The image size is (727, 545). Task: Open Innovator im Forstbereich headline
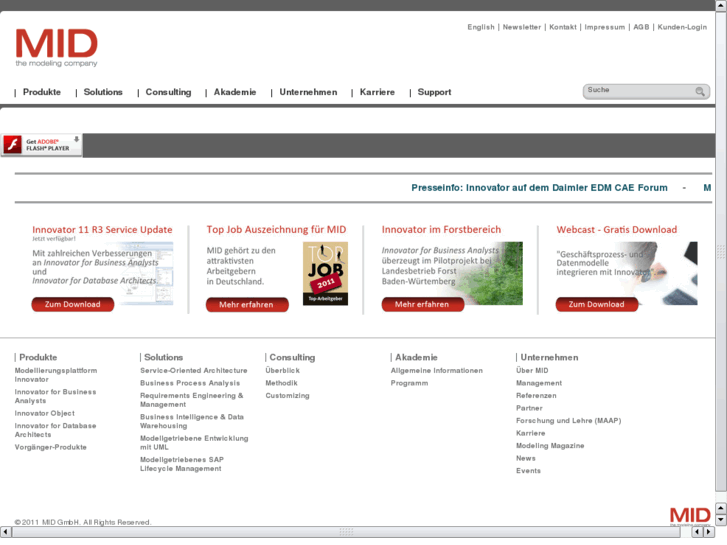[x=441, y=230]
